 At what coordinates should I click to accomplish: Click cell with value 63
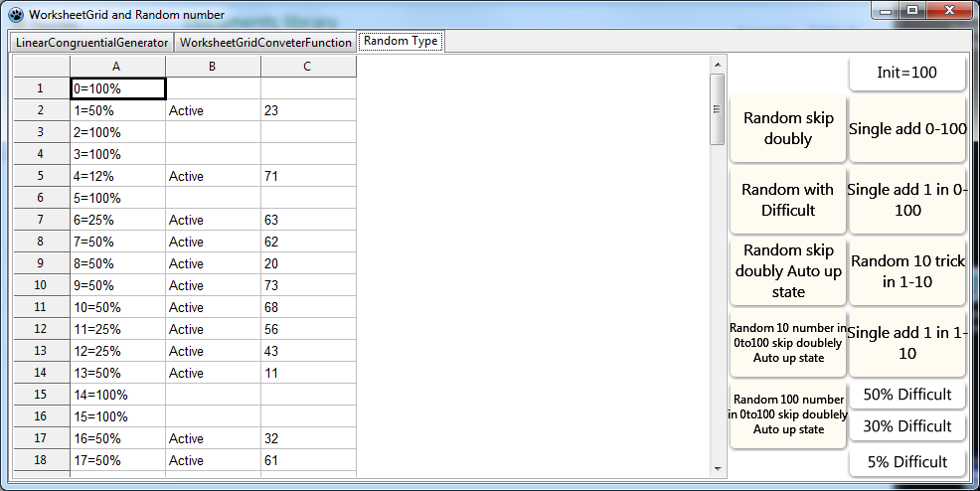(x=308, y=220)
